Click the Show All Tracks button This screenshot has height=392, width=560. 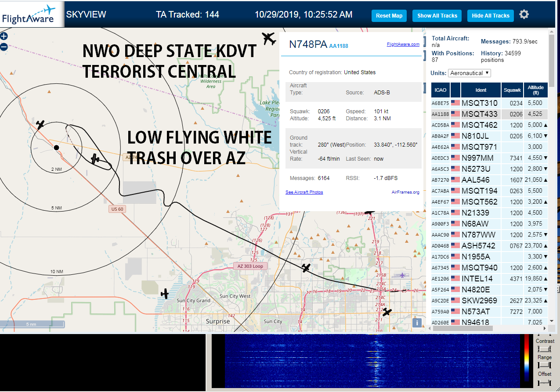point(437,16)
